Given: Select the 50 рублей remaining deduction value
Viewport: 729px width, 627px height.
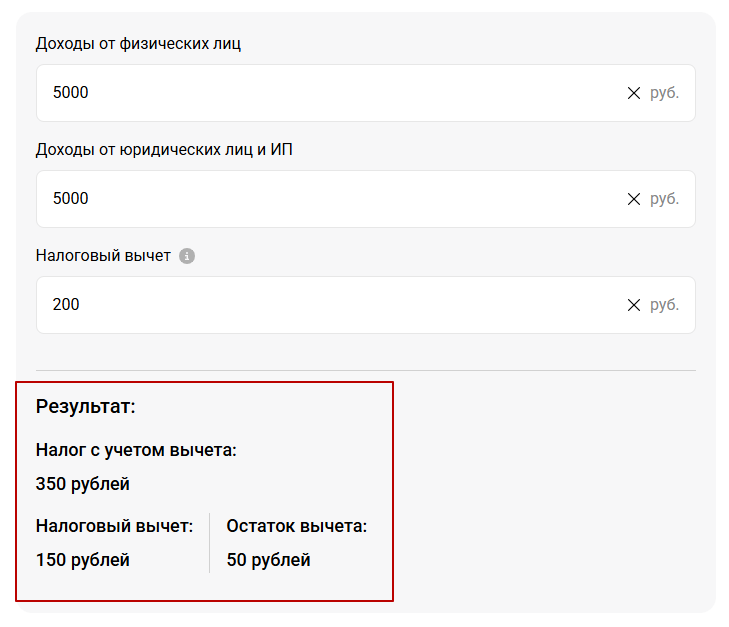Looking at the screenshot, I should (x=268, y=560).
